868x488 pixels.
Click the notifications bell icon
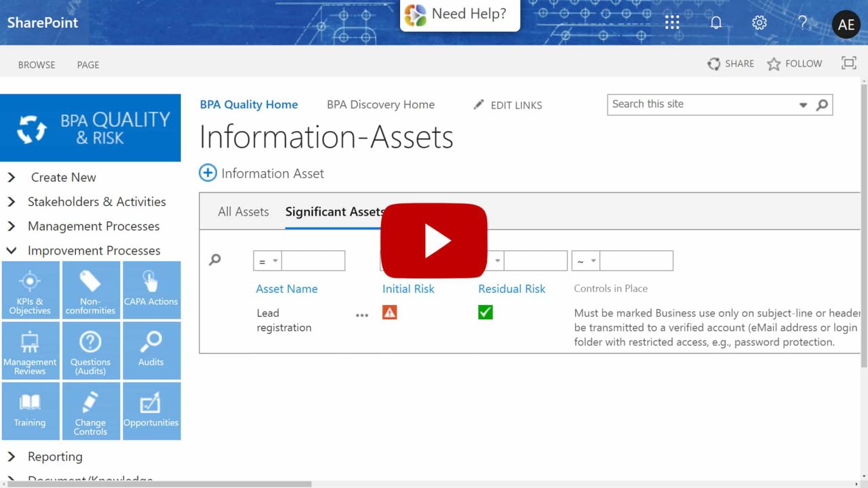(716, 22)
